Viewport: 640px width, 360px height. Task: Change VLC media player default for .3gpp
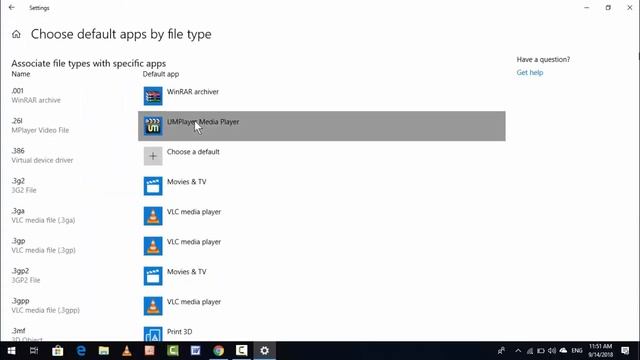tap(322, 306)
